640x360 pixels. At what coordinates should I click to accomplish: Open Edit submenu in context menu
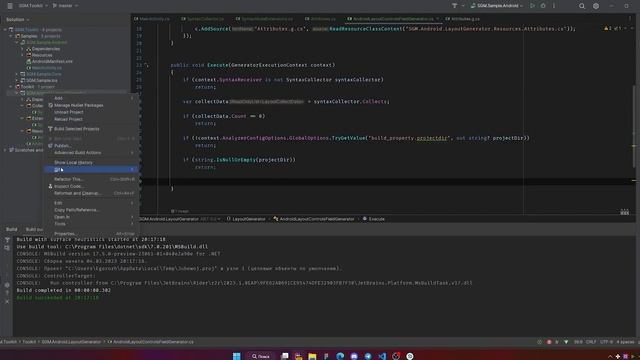tap(91, 203)
